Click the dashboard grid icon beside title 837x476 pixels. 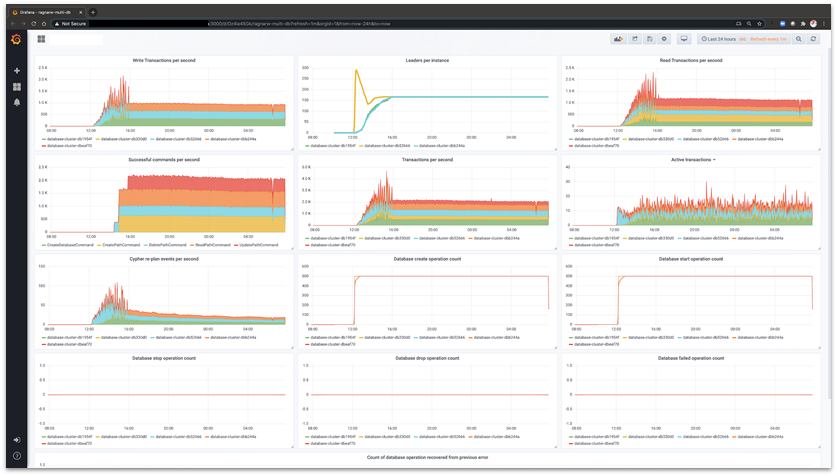41,39
